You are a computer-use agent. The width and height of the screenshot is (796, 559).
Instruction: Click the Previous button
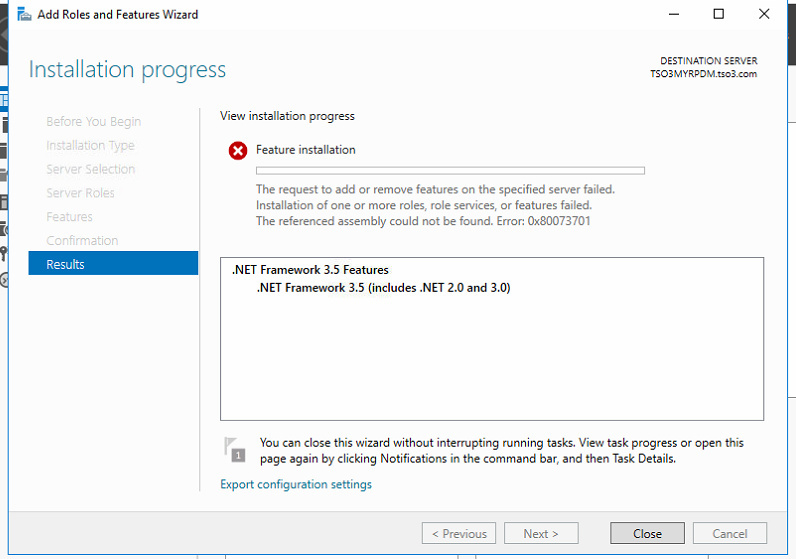click(459, 533)
